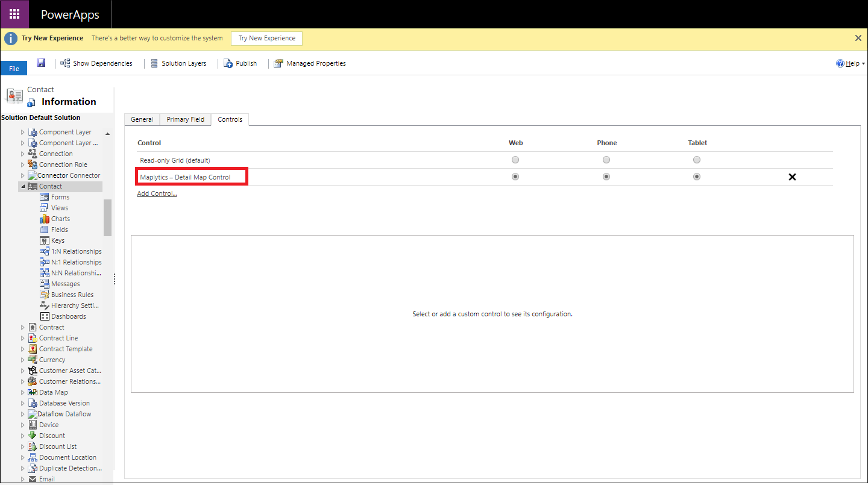Remove the Maplytics Detail Map Control

[793, 177]
